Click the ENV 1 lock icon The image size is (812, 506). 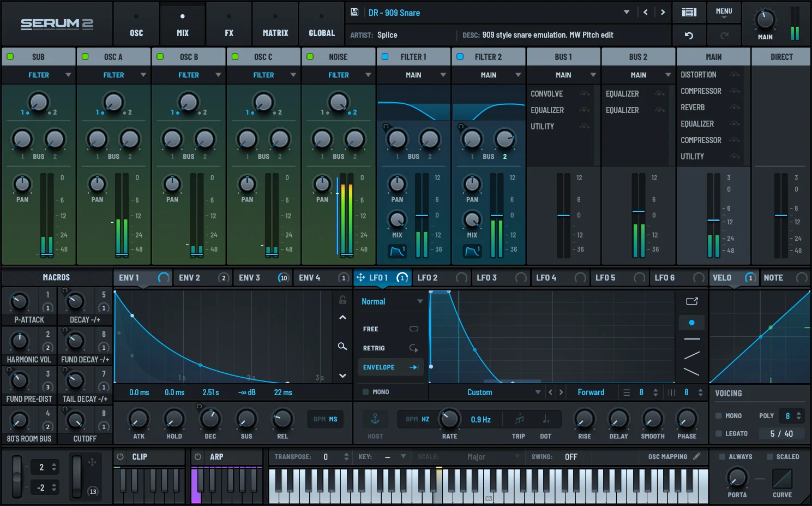pyautogui.click(x=342, y=300)
